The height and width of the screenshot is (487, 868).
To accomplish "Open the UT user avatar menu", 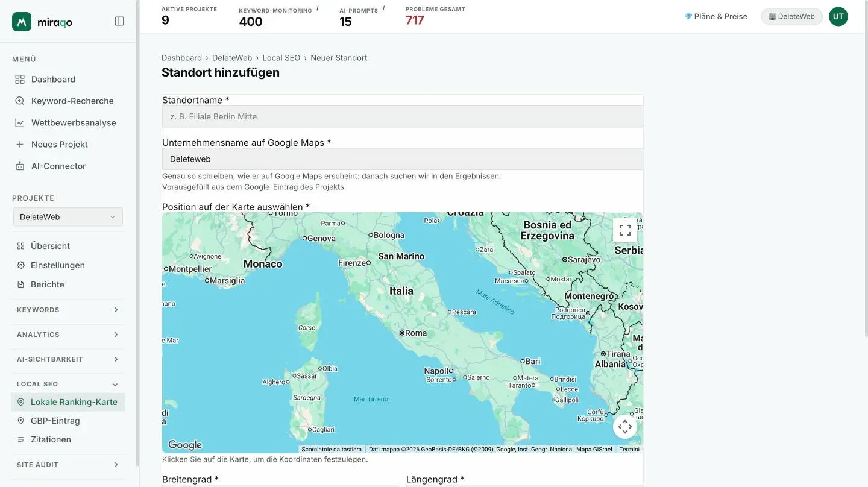I will pos(838,16).
